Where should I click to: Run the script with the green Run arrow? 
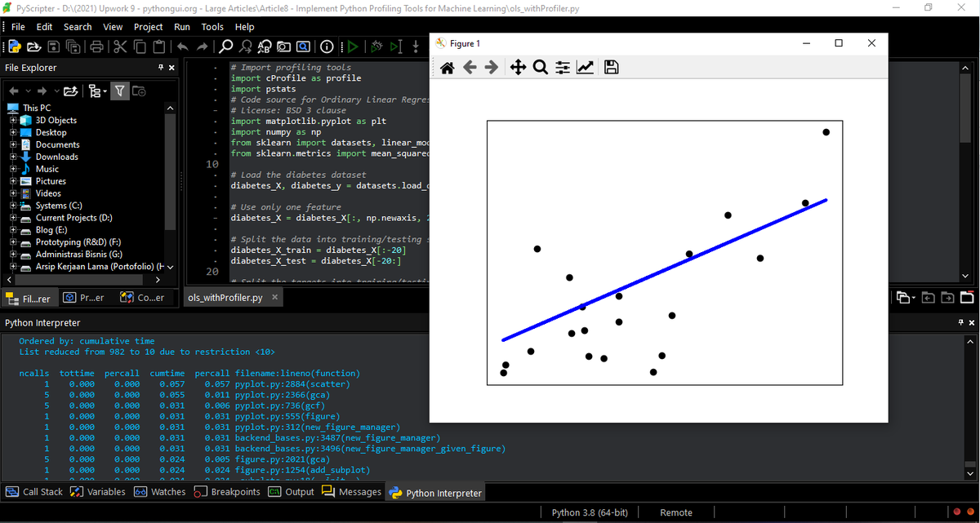[x=352, y=47]
